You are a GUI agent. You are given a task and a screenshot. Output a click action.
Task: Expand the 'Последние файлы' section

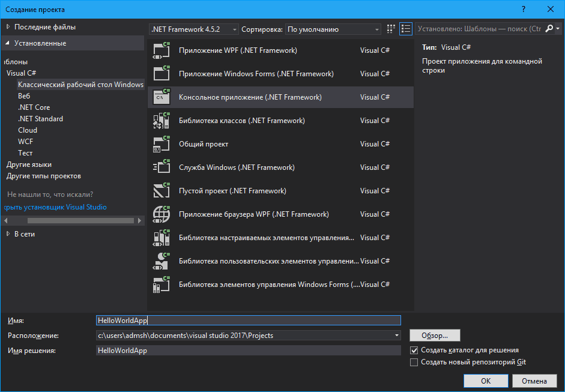(8, 27)
